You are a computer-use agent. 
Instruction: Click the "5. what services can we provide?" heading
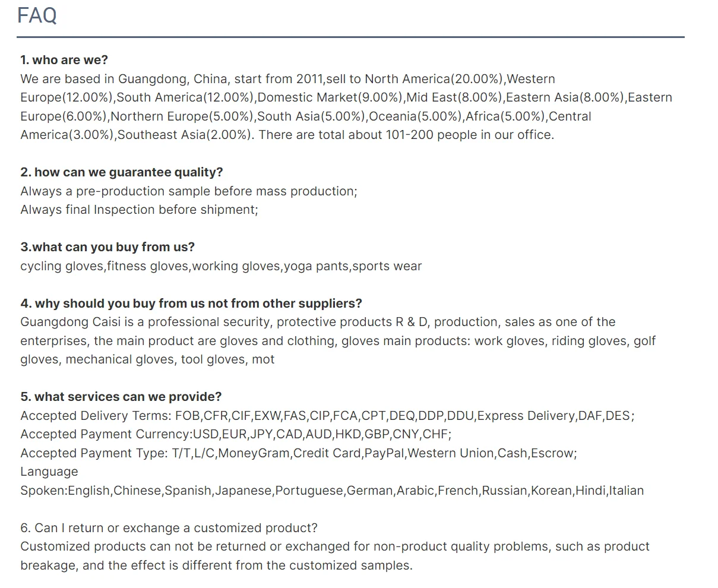121,397
